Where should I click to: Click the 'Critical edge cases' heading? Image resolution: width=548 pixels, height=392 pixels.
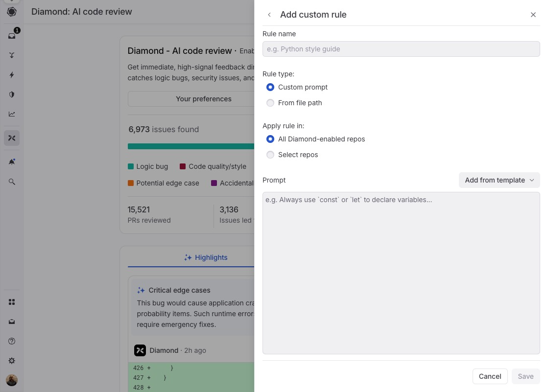pos(179,290)
